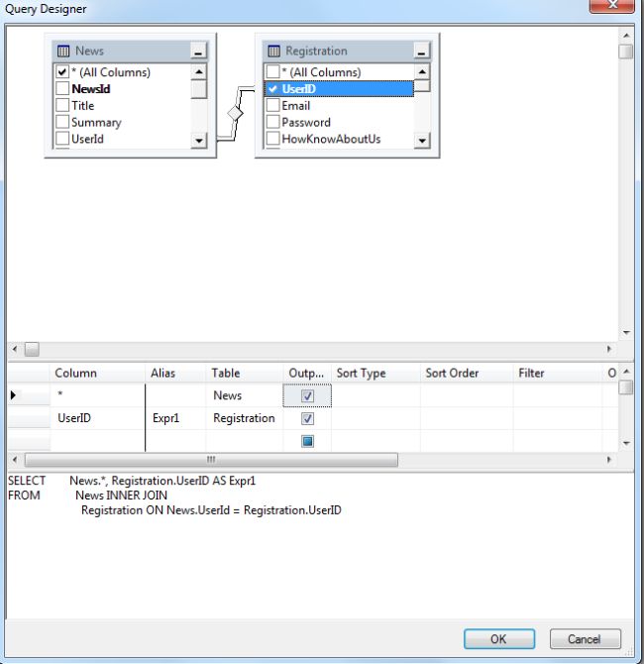
Task: Click diagram pane scroll left arrow
Action: (15, 350)
